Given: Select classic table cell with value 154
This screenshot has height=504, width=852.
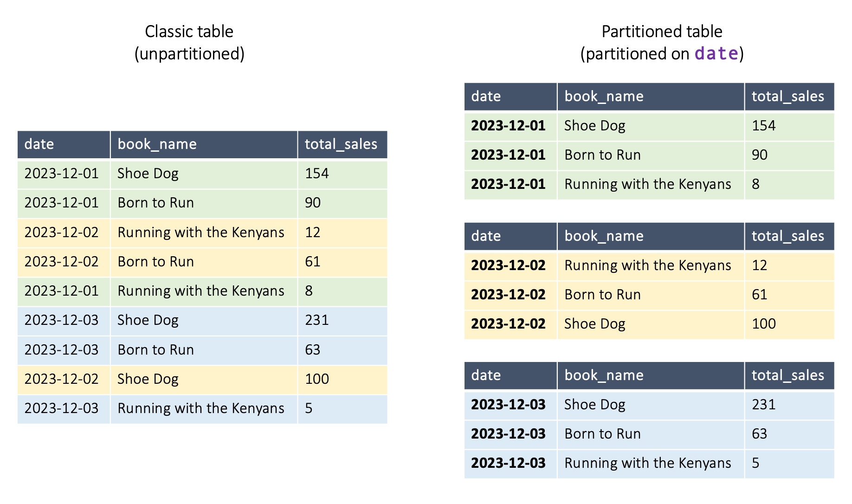Looking at the screenshot, I should coord(342,174).
